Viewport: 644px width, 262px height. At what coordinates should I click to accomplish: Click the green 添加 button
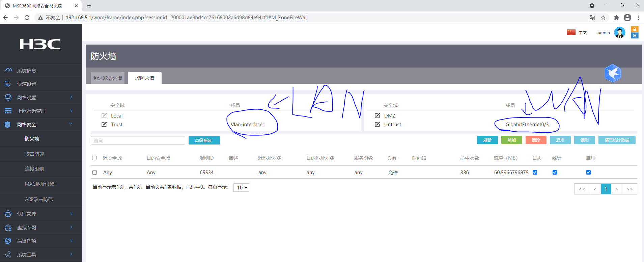pos(512,140)
